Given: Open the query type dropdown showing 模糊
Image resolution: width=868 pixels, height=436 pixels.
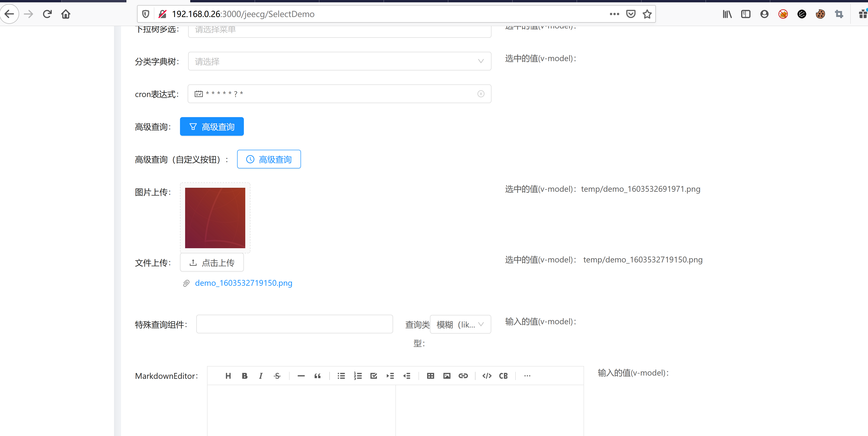Looking at the screenshot, I should (460, 324).
